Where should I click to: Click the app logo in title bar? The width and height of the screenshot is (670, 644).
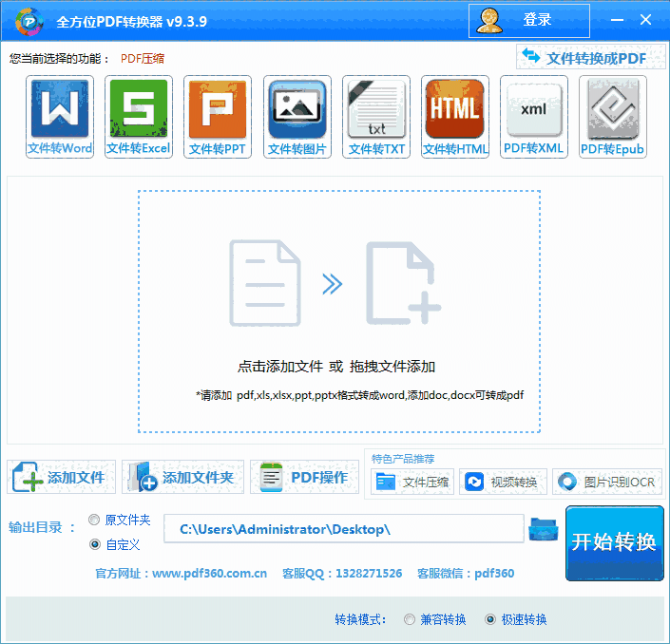click(x=29, y=21)
